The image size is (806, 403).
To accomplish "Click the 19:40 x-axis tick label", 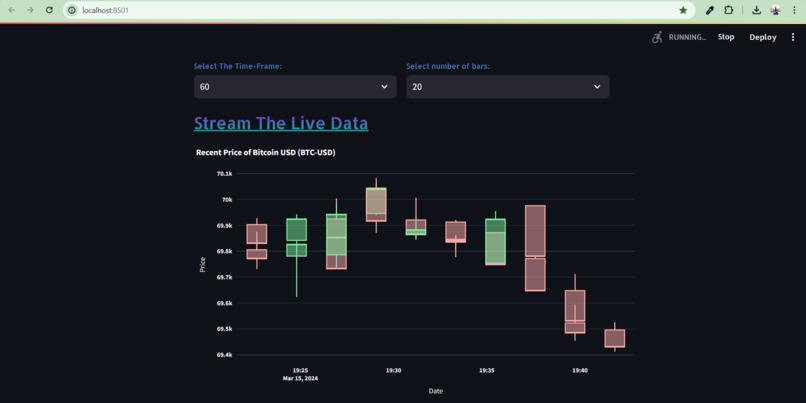I will pyautogui.click(x=580, y=370).
